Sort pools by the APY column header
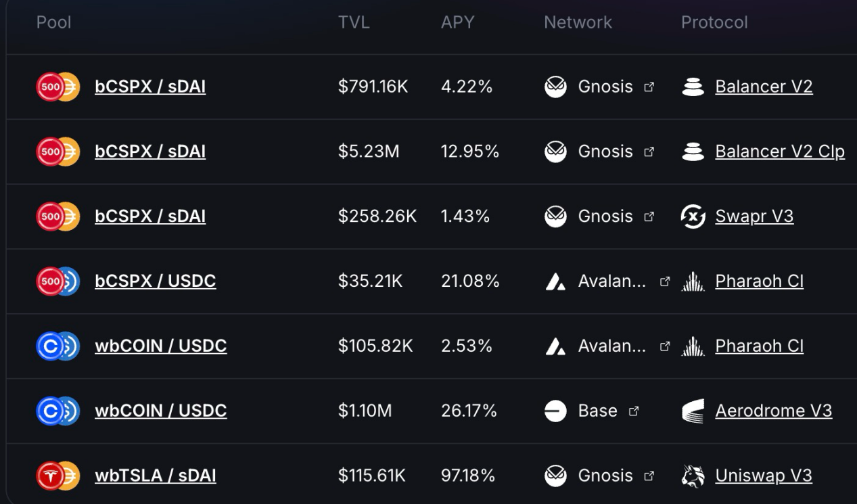The image size is (857, 504). (x=458, y=22)
